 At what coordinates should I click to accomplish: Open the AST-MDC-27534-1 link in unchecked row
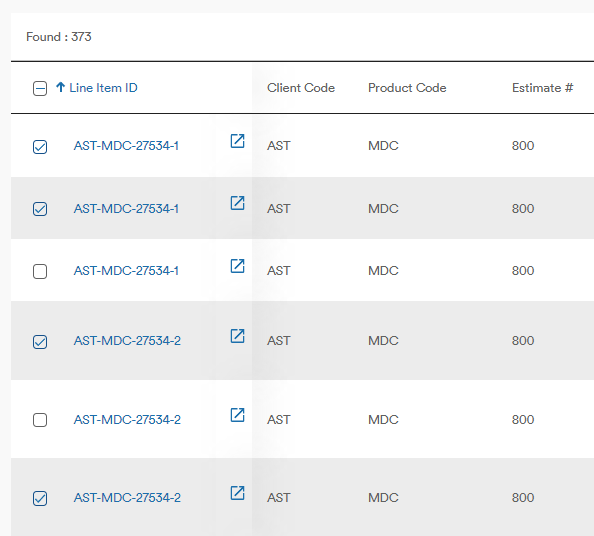coord(126,270)
